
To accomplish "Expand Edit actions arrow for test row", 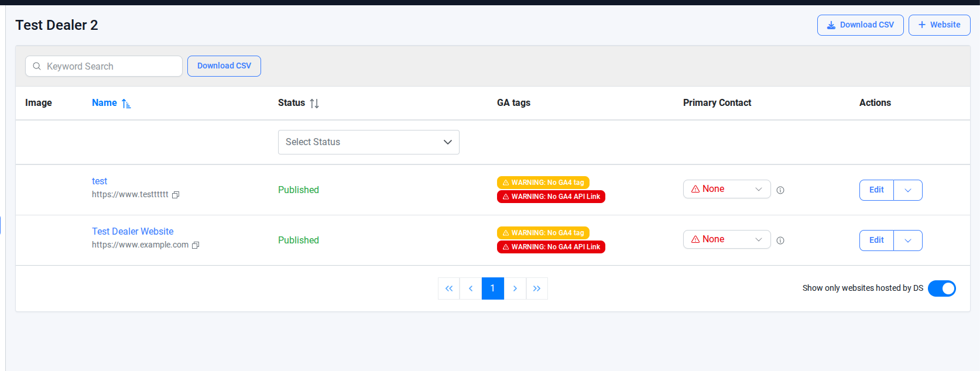I will click(x=908, y=190).
